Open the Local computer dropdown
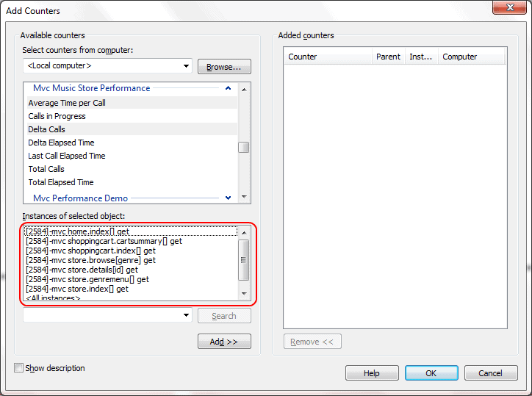 click(x=186, y=66)
